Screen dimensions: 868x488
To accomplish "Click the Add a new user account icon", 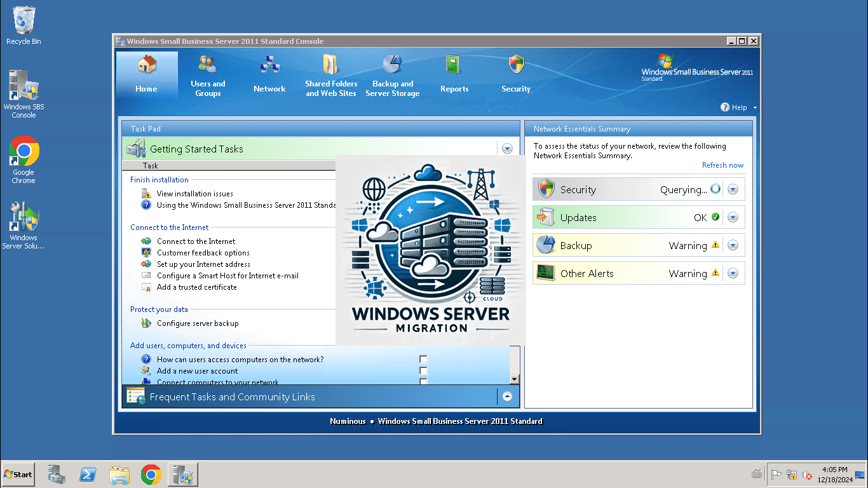I will [x=146, y=371].
